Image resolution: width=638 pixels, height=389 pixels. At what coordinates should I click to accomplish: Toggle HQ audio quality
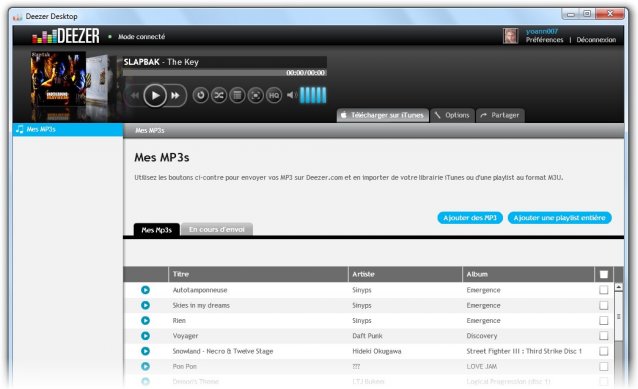[274, 96]
